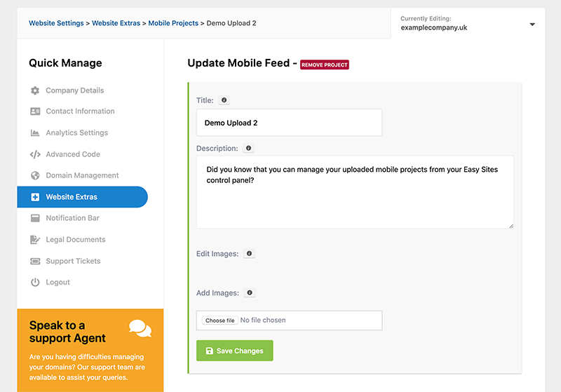
Task: Go to Legal Documents section
Action: (75, 240)
